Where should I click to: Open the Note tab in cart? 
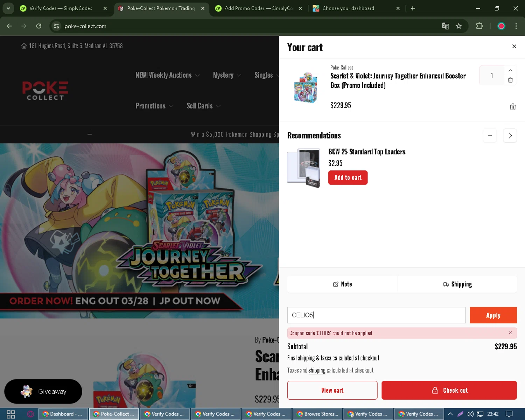342,284
